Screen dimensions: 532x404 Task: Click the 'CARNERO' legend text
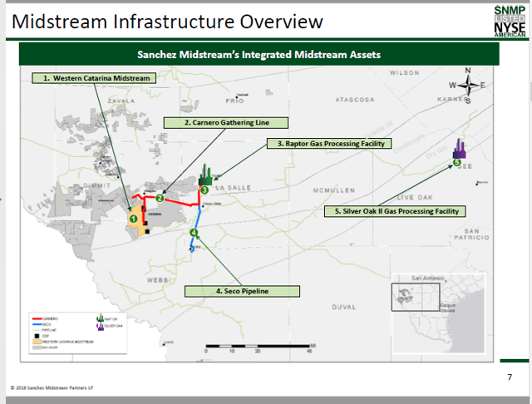click(x=50, y=319)
